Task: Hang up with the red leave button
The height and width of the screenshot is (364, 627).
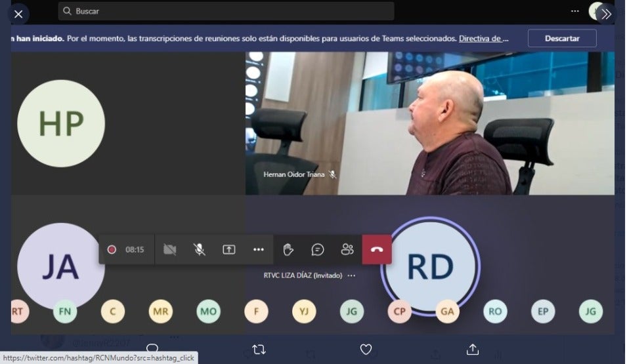Action: tap(377, 249)
